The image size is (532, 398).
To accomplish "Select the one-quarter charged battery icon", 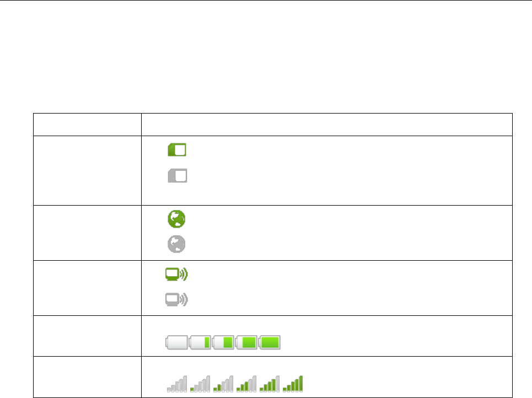I will click(x=200, y=342).
